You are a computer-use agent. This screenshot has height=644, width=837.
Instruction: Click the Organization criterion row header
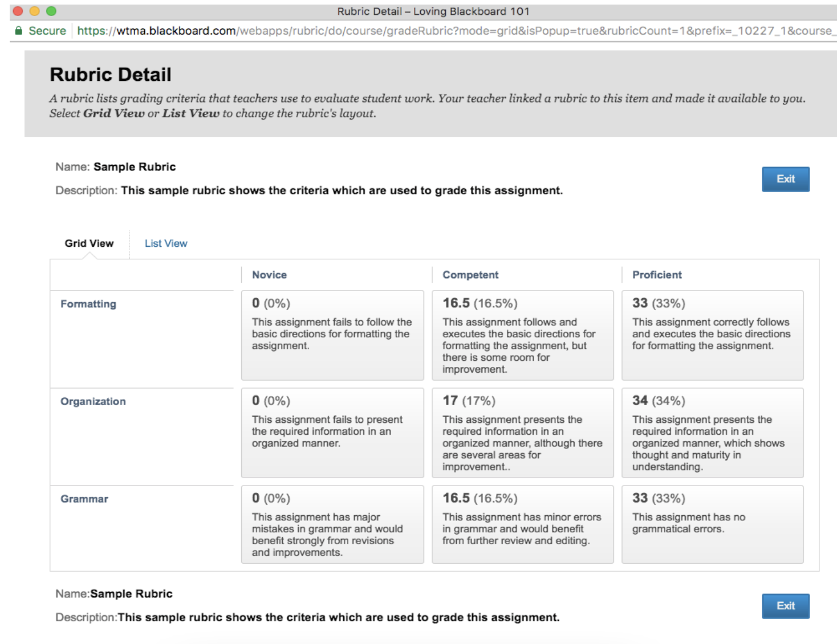(93, 401)
